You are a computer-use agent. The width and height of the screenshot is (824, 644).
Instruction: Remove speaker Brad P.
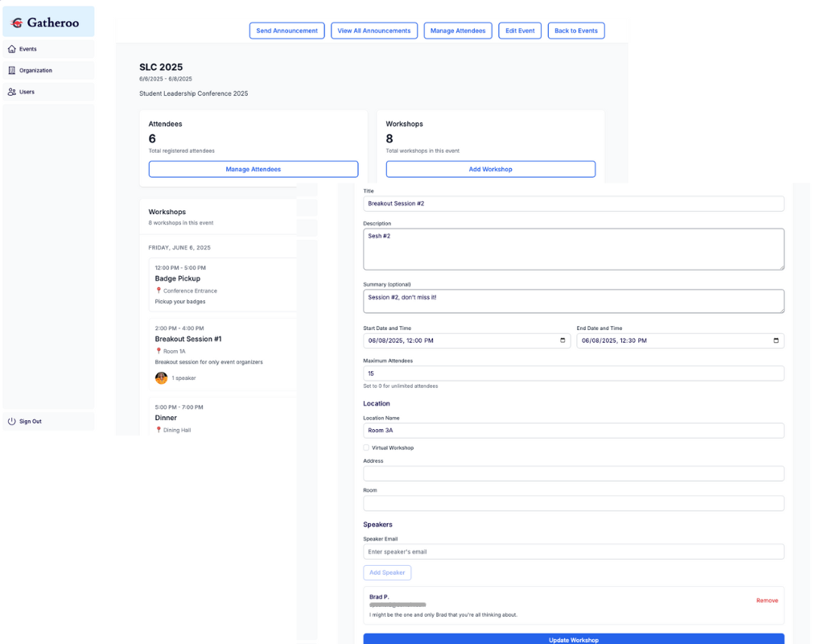(x=766, y=601)
